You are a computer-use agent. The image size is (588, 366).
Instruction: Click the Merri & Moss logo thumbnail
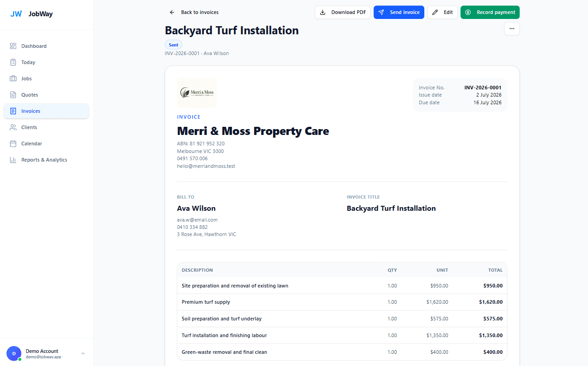pos(197,93)
